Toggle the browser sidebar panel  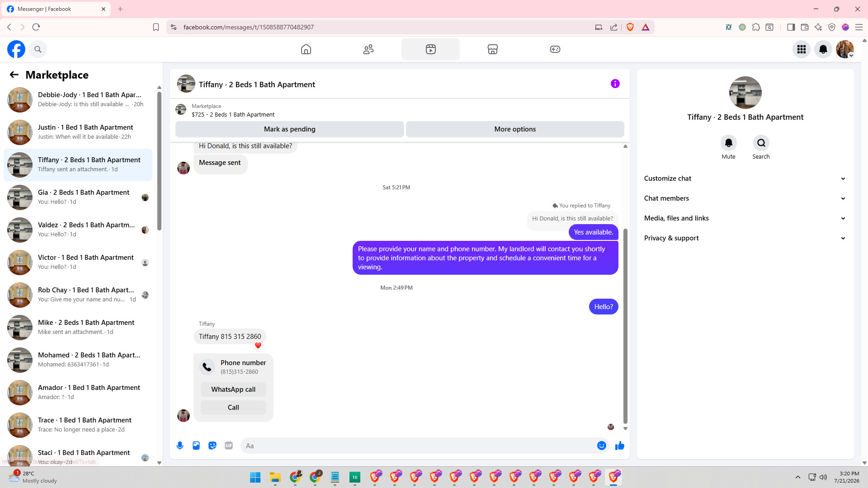(x=791, y=27)
